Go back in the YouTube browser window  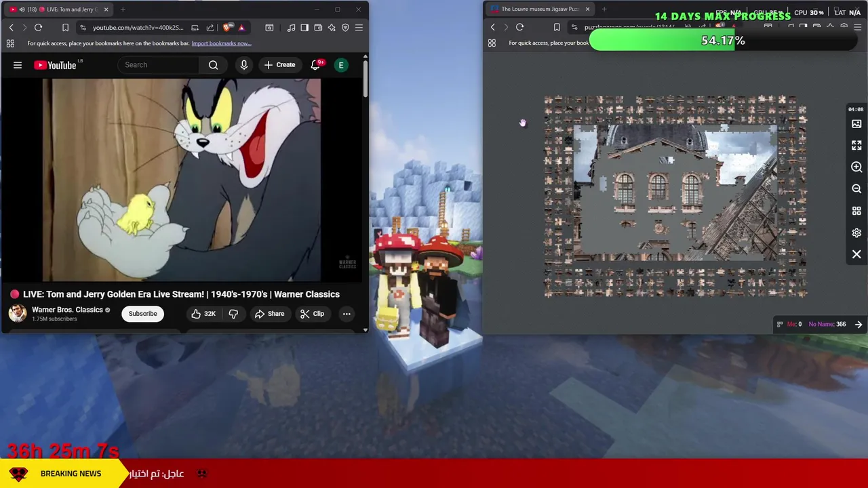[11, 28]
